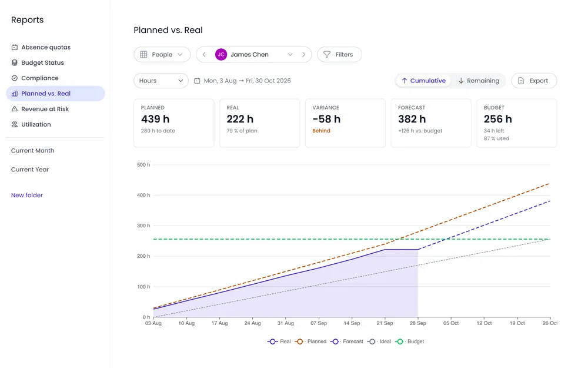This screenshot has height=368, width=588.
Task: Click the funnel icon in Filters
Action: [x=327, y=54]
